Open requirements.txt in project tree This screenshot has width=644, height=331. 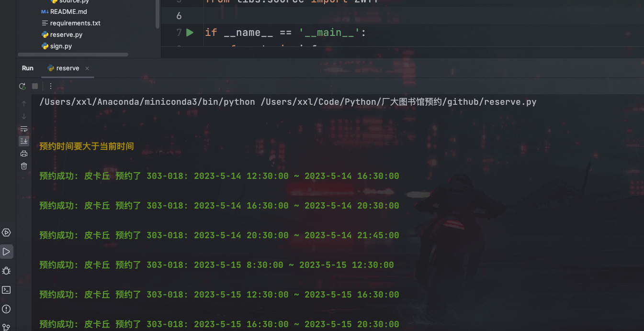click(x=75, y=23)
